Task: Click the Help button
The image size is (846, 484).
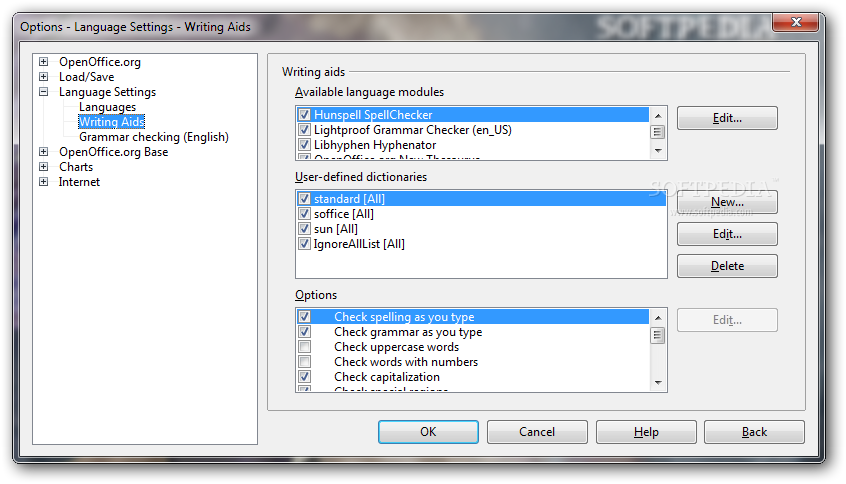Action: [x=646, y=432]
